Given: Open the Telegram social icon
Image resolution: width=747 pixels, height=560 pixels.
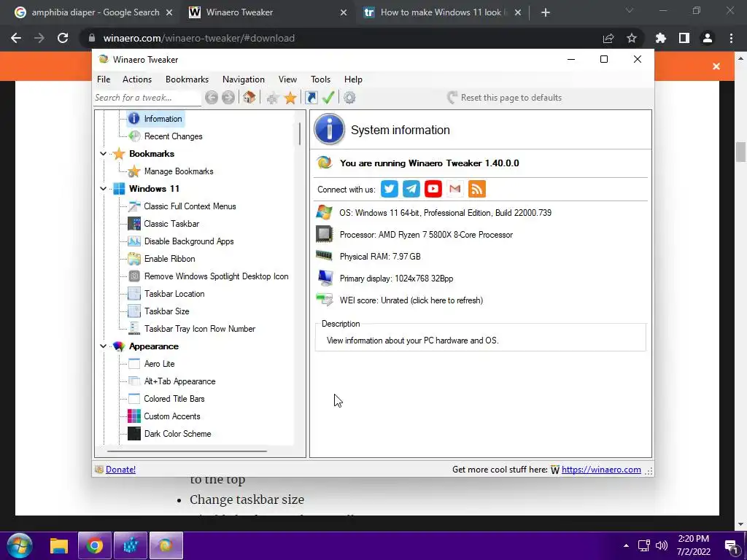Looking at the screenshot, I should pos(411,189).
